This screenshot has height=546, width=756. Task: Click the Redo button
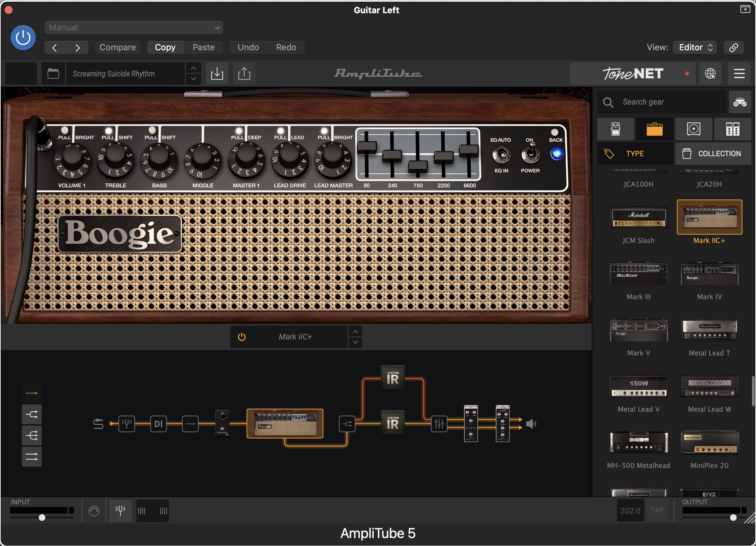pyautogui.click(x=286, y=47)
